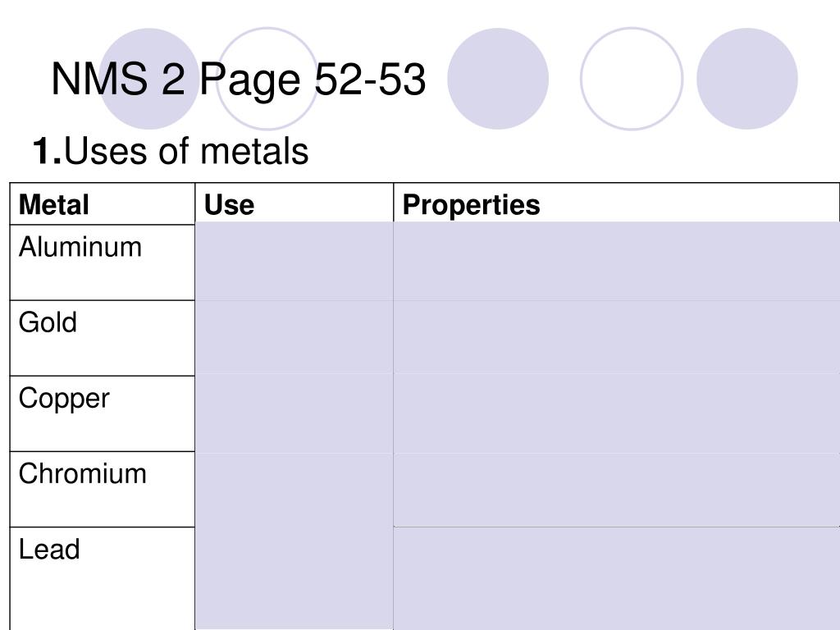Click the covered Properties cell for Chromium

(x=617, y=490)
